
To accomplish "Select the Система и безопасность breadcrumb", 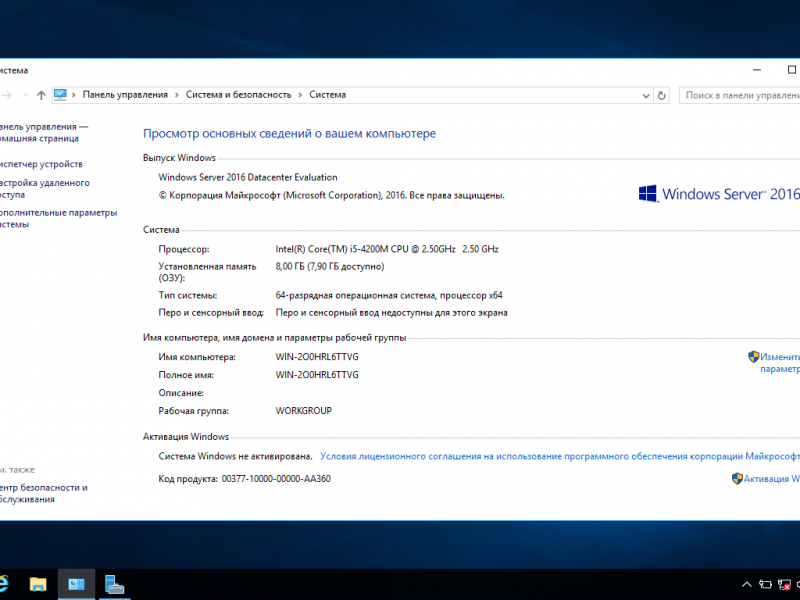I will 238,95.
